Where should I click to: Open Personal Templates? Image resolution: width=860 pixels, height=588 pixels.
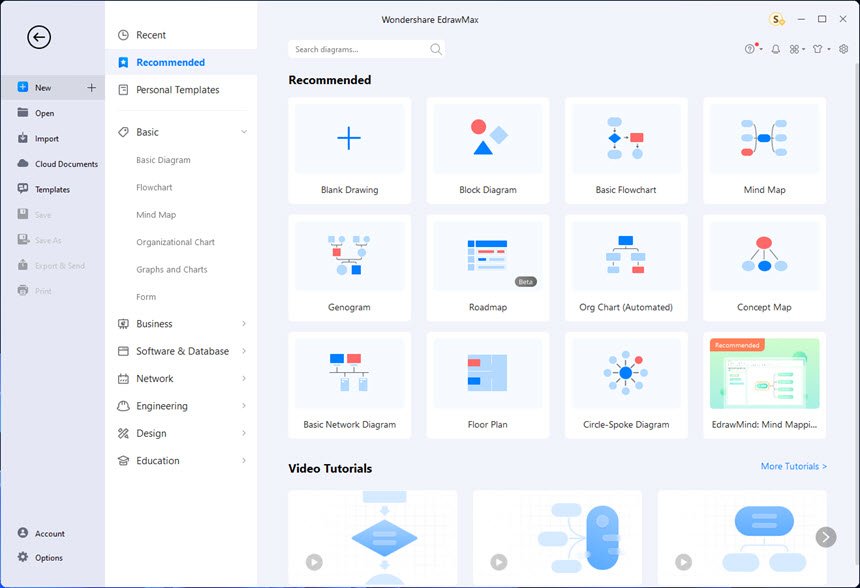[x=181, y=89]
